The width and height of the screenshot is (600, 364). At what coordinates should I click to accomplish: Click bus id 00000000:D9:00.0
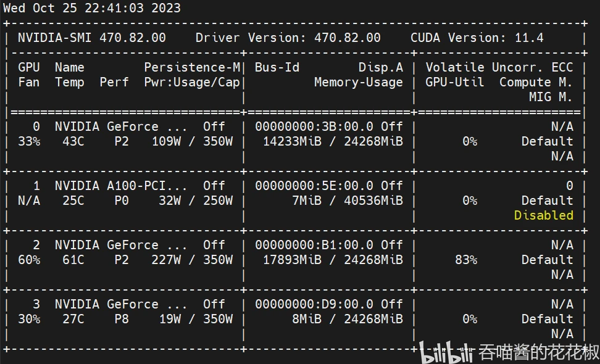click(x=314, y=304)
